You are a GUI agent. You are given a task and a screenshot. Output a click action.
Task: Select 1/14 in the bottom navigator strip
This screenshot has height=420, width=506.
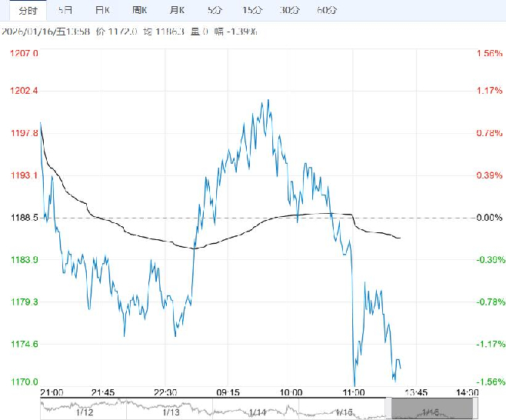pyautogui.click(x=257, y=413)
